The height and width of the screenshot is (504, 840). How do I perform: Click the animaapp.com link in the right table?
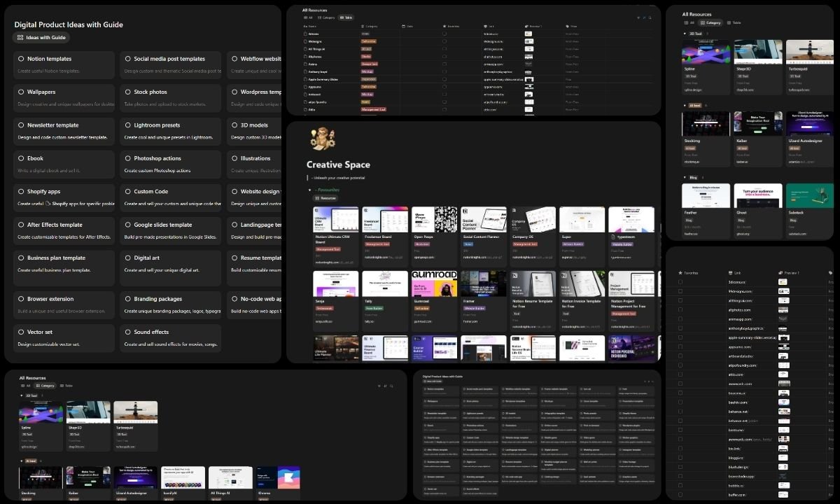(x=739, y=319)
